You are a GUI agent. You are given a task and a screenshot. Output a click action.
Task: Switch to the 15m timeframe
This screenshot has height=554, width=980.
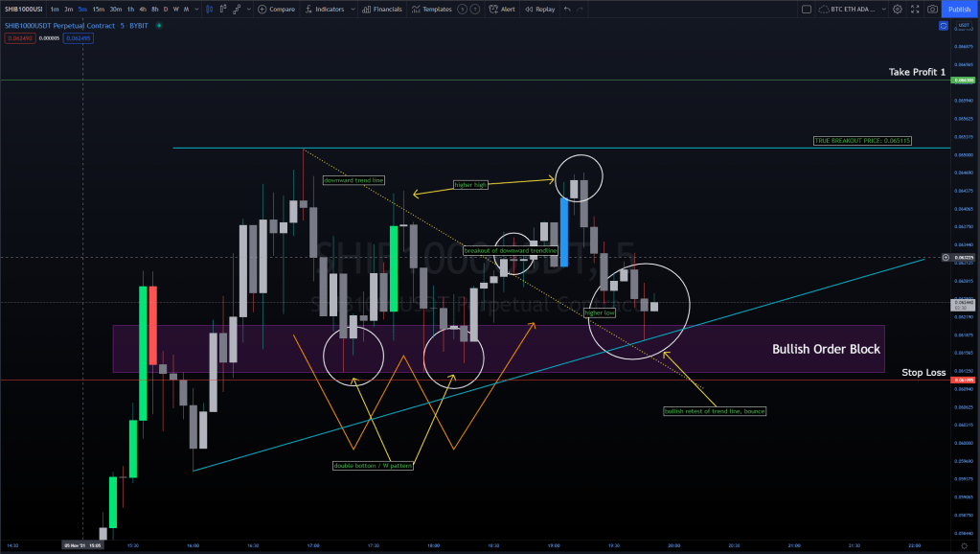[98, 10]
